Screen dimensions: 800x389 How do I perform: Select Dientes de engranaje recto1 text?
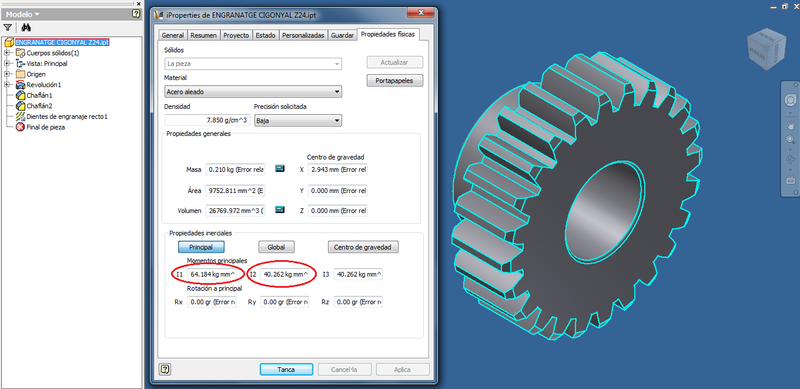point(67,117)
